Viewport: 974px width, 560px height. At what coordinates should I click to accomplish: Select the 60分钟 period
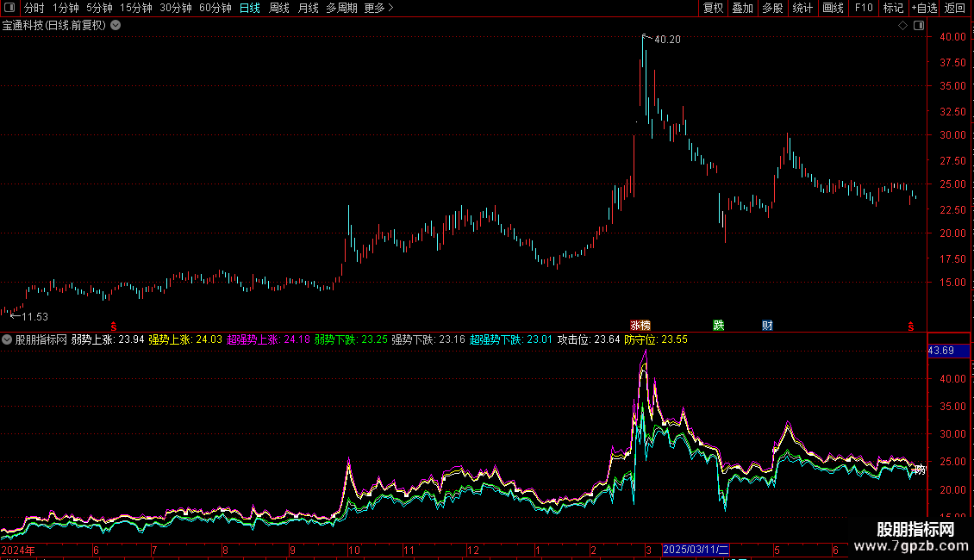click(x=215, y=8)
